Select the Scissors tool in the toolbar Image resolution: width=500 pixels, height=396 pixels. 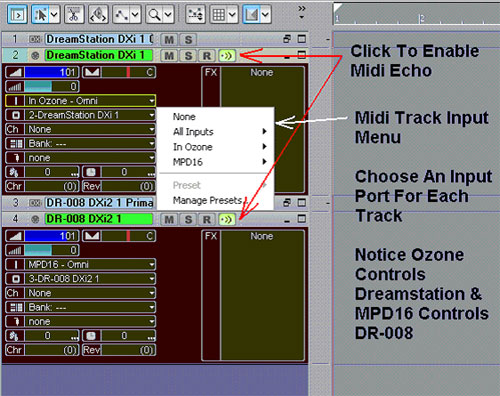coord(74,15)
